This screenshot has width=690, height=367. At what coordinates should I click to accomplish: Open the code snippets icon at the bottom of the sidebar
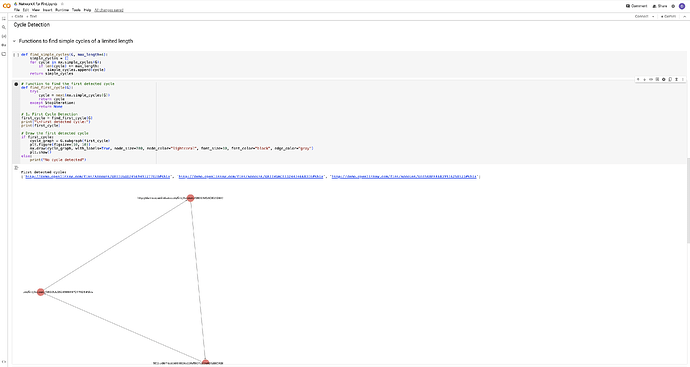click(x=4, y=362)
